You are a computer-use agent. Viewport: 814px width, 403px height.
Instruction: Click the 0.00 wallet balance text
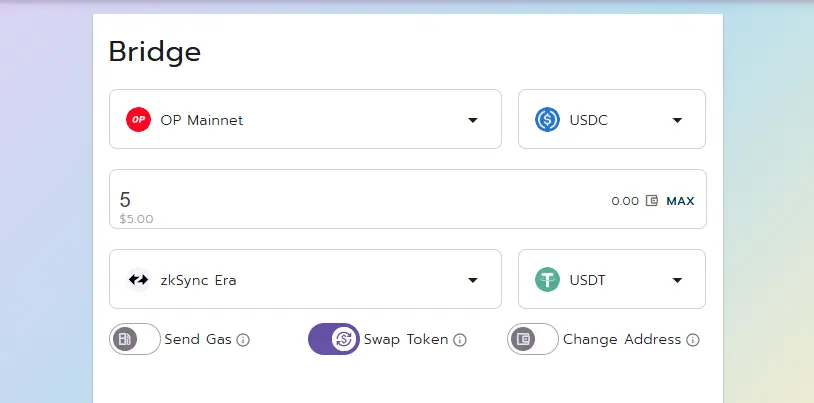(x=625, y=201)
